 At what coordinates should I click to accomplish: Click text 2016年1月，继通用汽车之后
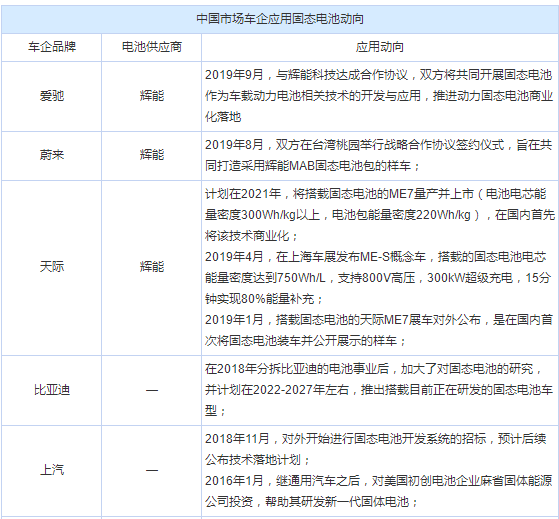(x=378, y=481)
